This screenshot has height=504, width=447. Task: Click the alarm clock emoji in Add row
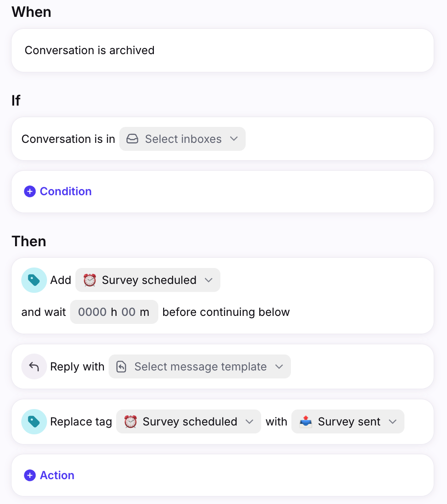pos(90,280)
